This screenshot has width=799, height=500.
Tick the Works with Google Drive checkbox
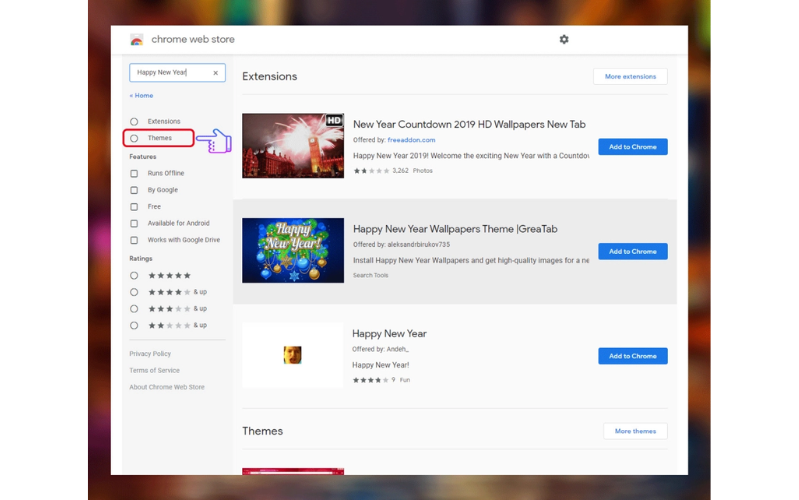pyautogui.click(x=134, y=240)
